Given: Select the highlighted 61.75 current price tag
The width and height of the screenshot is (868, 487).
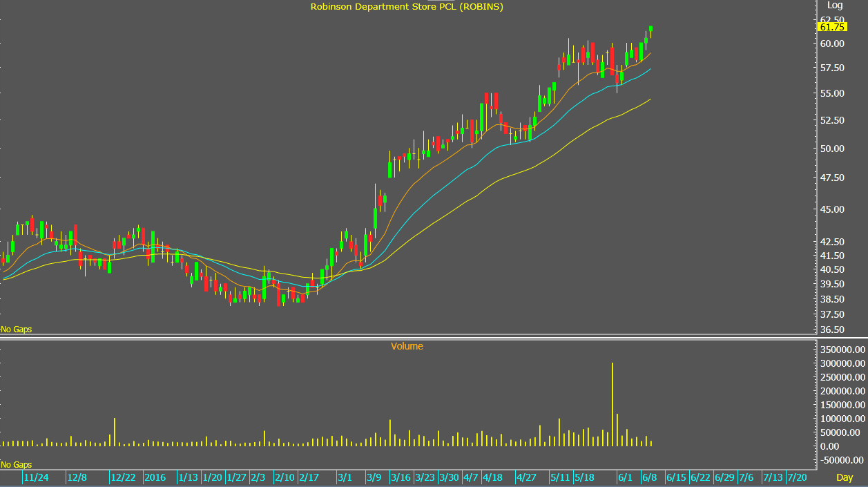Looking at the screenshot, I should coord(832,27).
